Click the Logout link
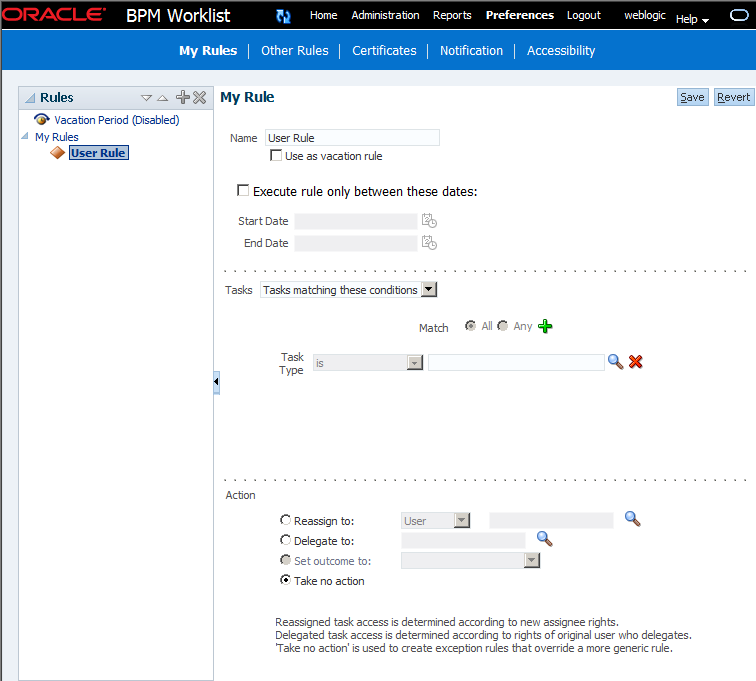Image resolution: width=756 pixels, height=681 pixels. tap(583, 15)
